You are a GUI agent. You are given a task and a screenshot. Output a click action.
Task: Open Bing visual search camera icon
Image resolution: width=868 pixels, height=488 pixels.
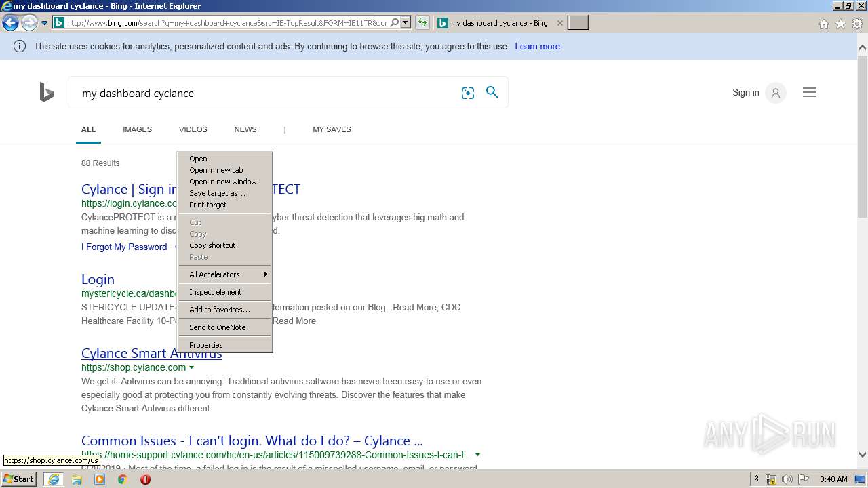(468, 93)
